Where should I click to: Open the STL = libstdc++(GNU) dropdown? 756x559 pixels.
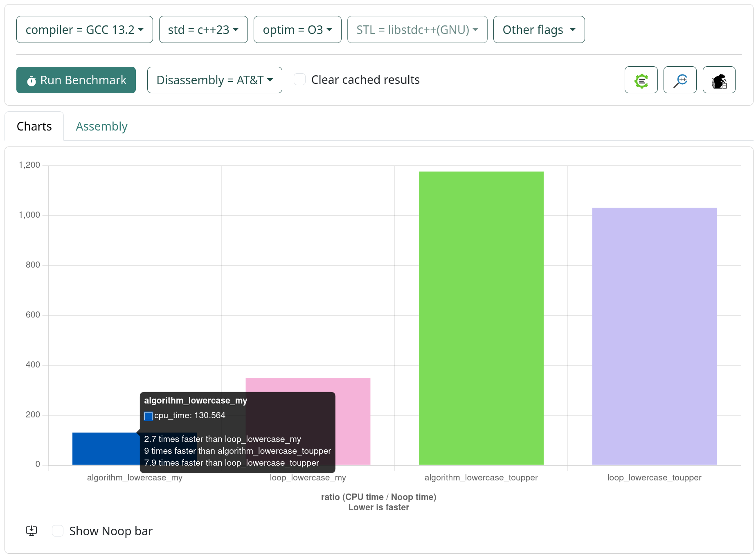click(x=417, y=30)
